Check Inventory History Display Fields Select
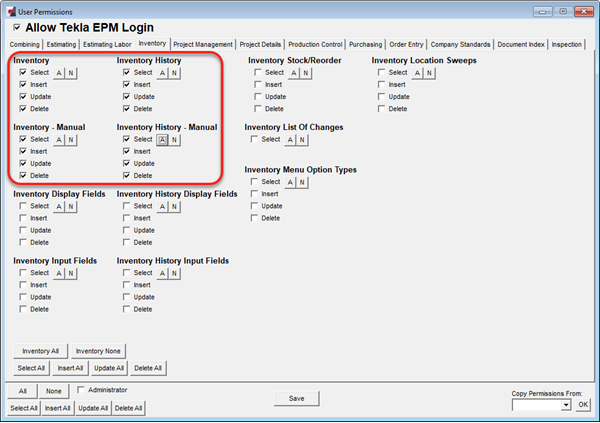The width and height of the screenshot is (600, 423). tap(126, 206)
